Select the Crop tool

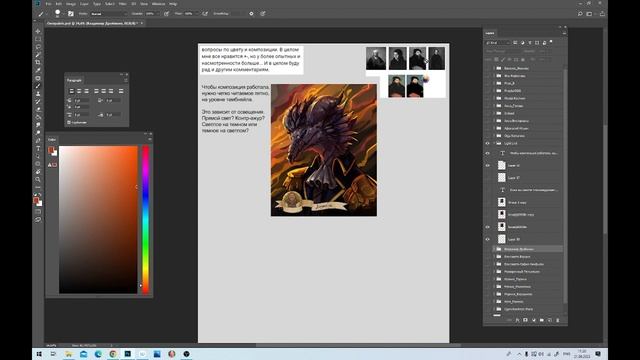(x=38, y=62)
